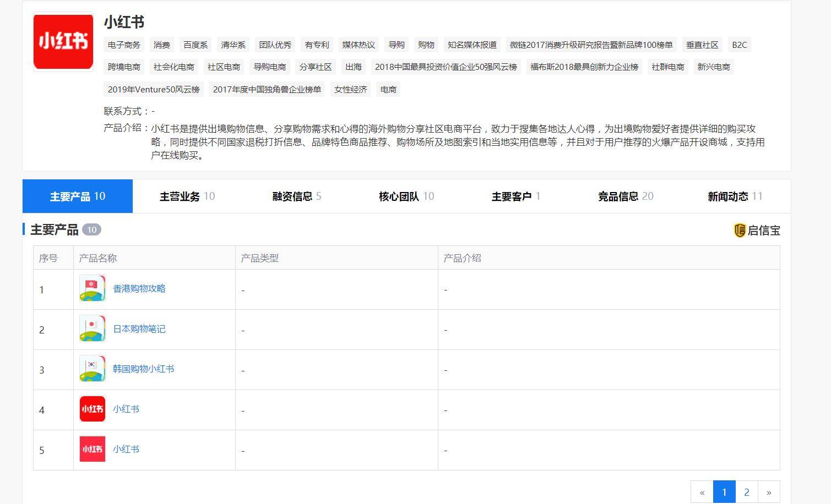Click the 小红书 icon in row 4
Viewport: 831px width, 504px height.
(93, 409)
